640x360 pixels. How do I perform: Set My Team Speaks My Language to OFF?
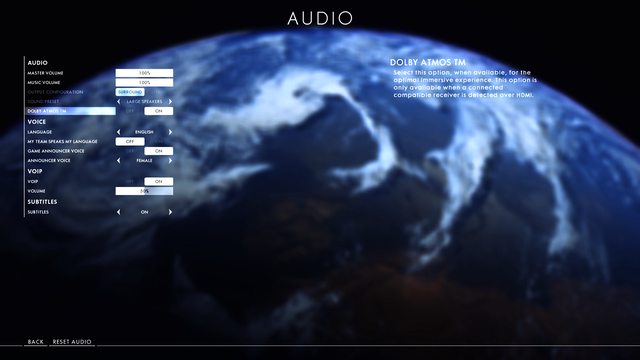(x=130, y=142)
